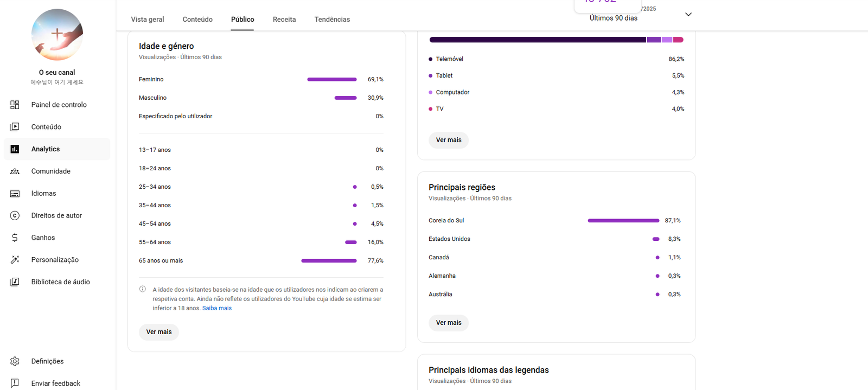The image size is (868, 390).
Task: Click the channel profile picture
Action: click(x=57, y=35)
